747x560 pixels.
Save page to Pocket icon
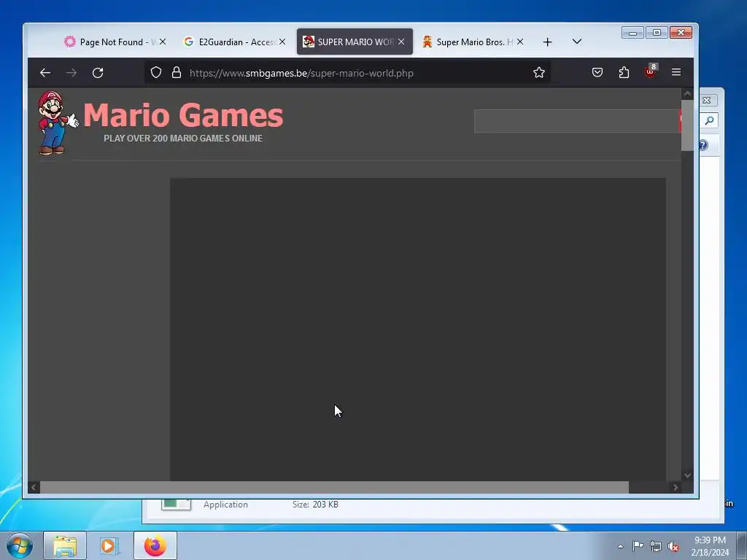click(x=597, y=72)
